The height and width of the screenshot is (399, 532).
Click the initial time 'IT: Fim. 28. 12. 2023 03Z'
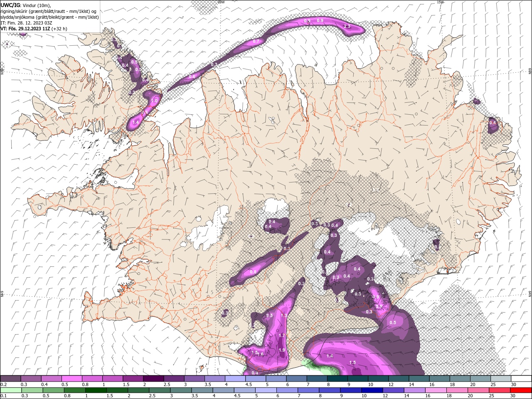pyautogui.click(x=27, y=23)
